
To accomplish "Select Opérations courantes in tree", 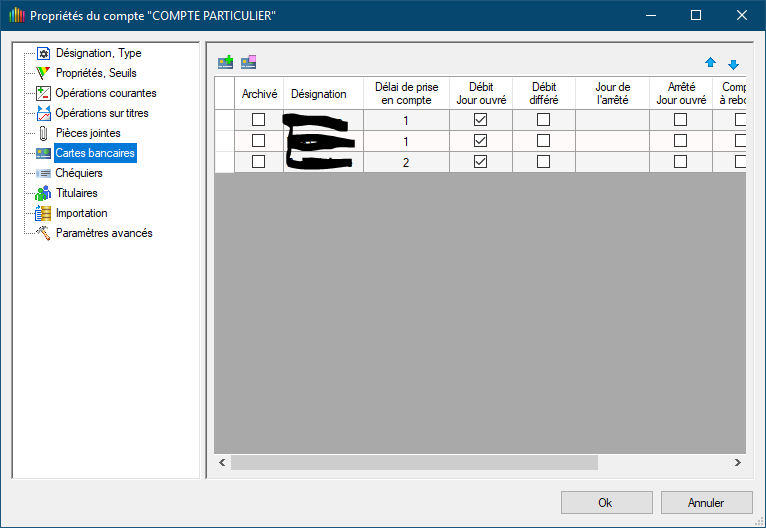I will (106, 93).
